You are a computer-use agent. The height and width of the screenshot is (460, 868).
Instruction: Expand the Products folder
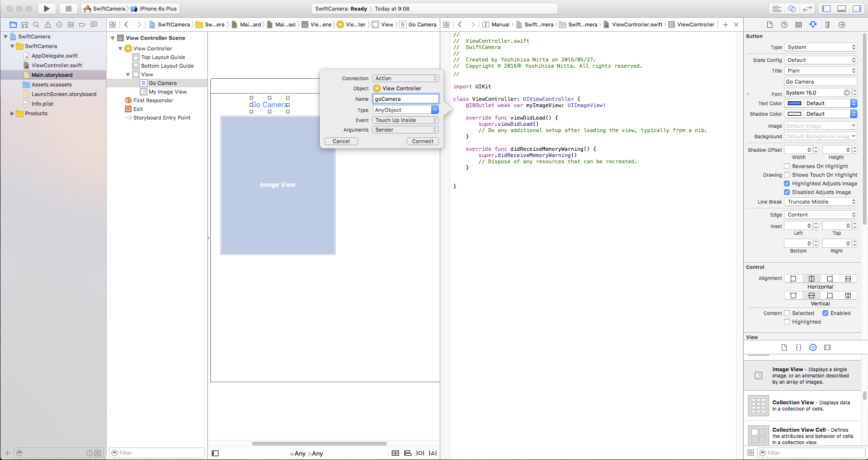[12, 113]
